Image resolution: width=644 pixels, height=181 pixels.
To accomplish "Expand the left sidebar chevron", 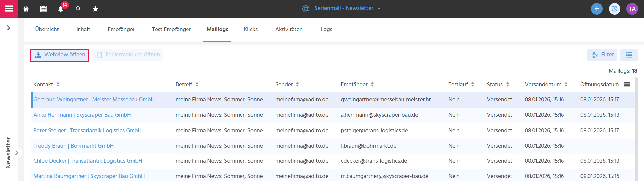I will [x=9, y=28].
